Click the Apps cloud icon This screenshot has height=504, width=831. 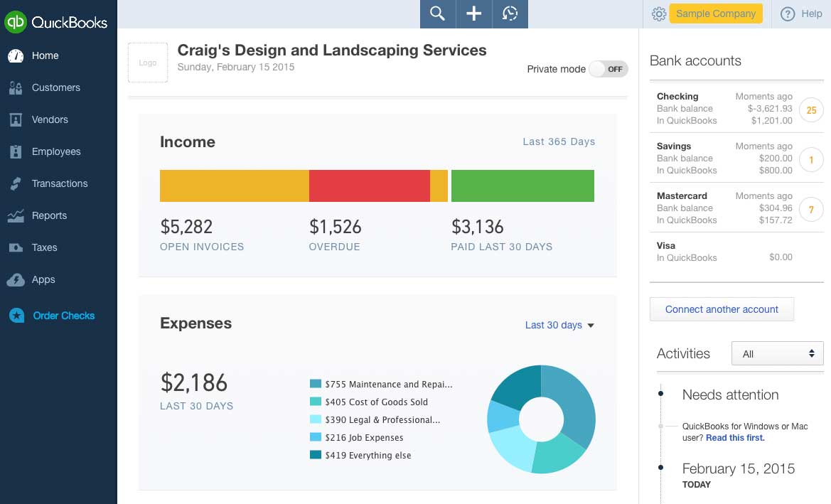(16, 280)
